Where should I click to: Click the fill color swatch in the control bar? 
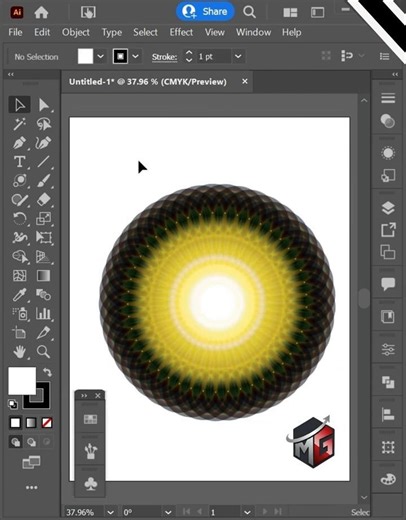click(x=85, y=56)
